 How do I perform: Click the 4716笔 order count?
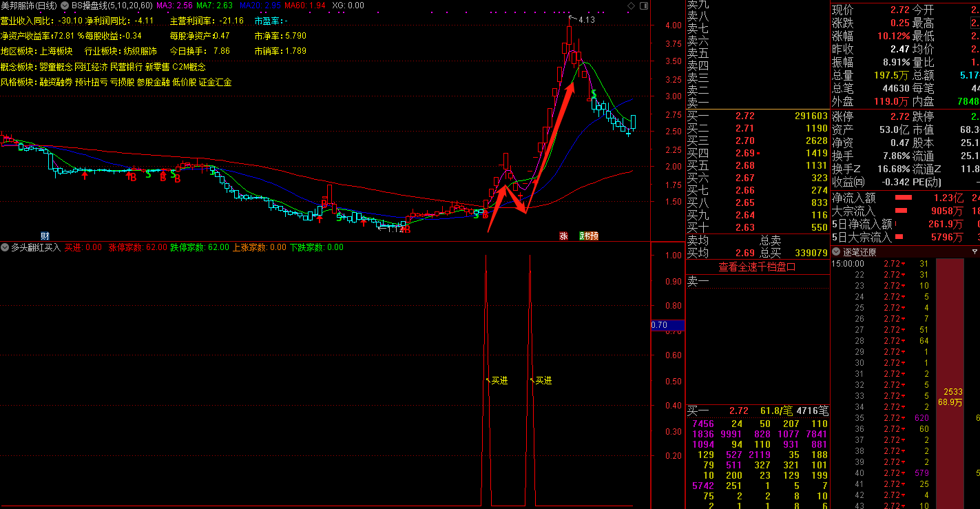click(x=813, y=411)
